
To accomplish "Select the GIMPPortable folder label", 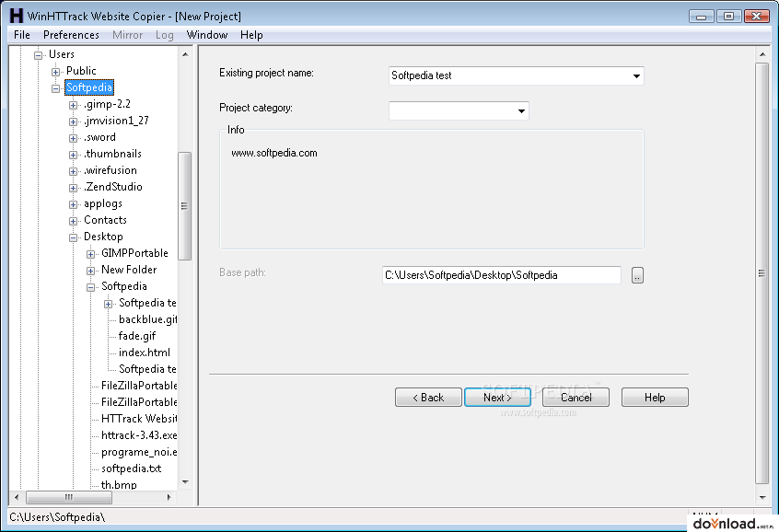I will point(134,253).
